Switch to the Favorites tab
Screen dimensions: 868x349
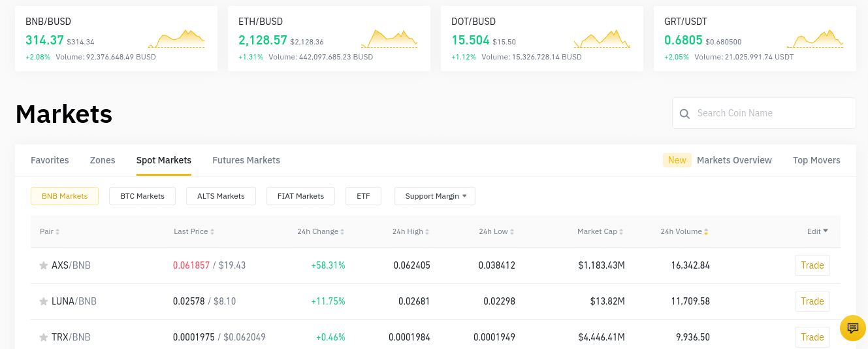[x=50, y=160]
